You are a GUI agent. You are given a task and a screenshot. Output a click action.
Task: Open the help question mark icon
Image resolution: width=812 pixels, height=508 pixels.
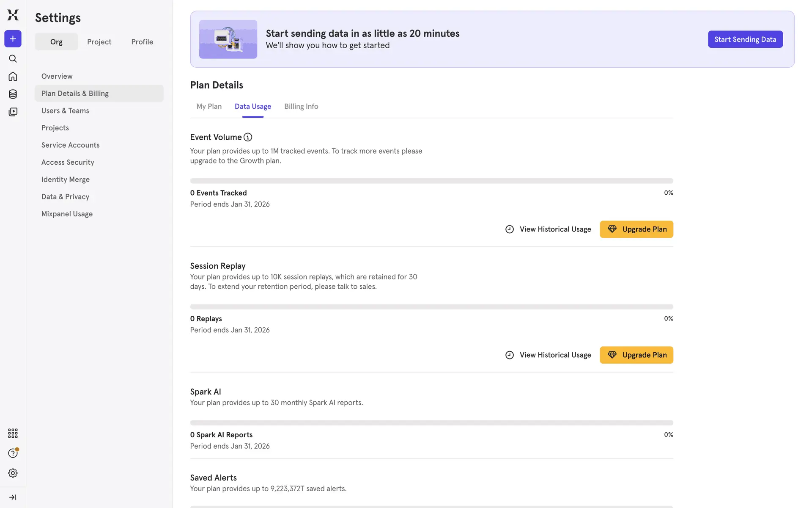point(13,453)
